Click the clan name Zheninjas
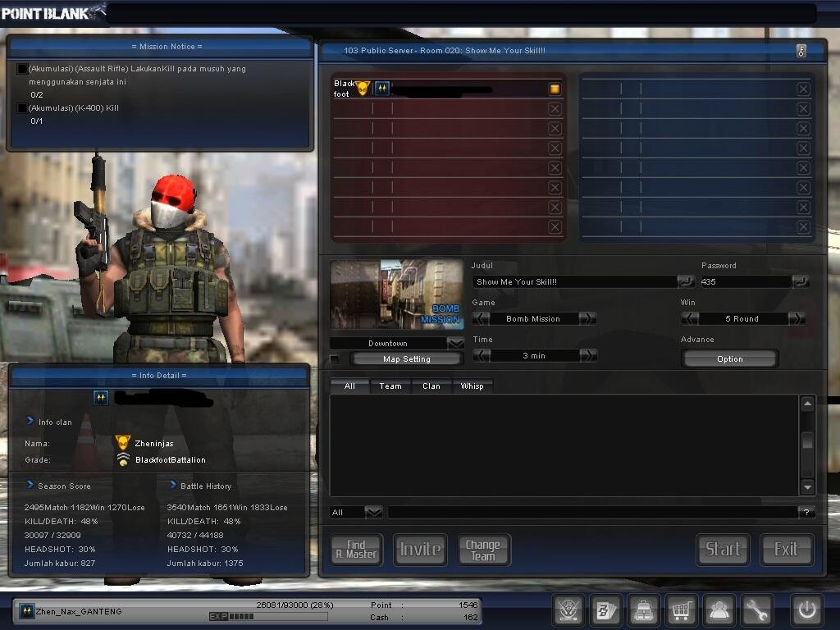Screen dimensions: 840x630 pyautogui.click(x=153, y=444)
